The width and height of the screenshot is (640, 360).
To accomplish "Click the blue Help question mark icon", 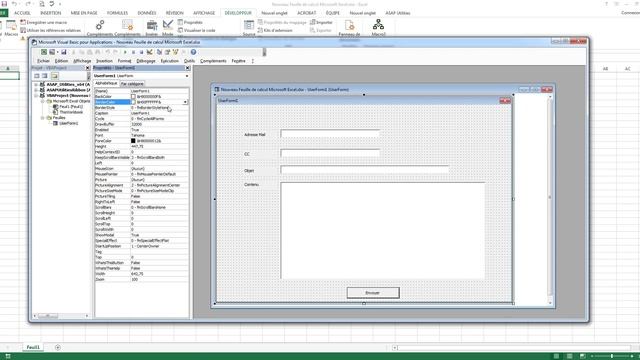I will tap(193, 52).
